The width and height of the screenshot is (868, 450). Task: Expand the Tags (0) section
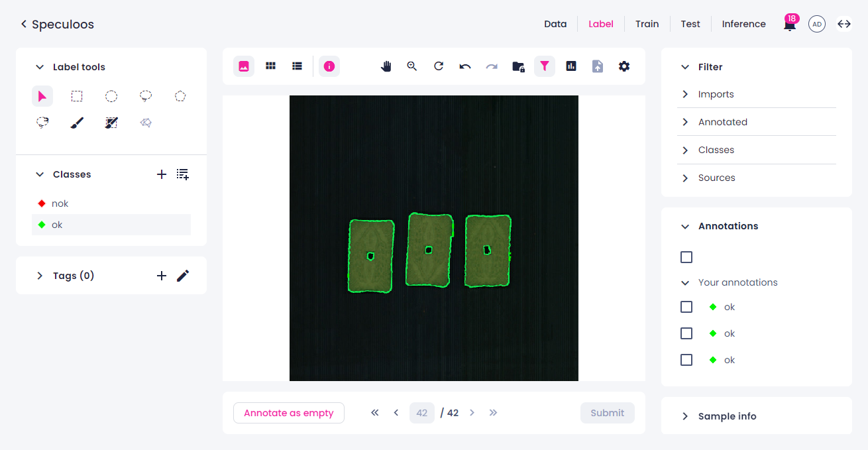tap(40, 276)
